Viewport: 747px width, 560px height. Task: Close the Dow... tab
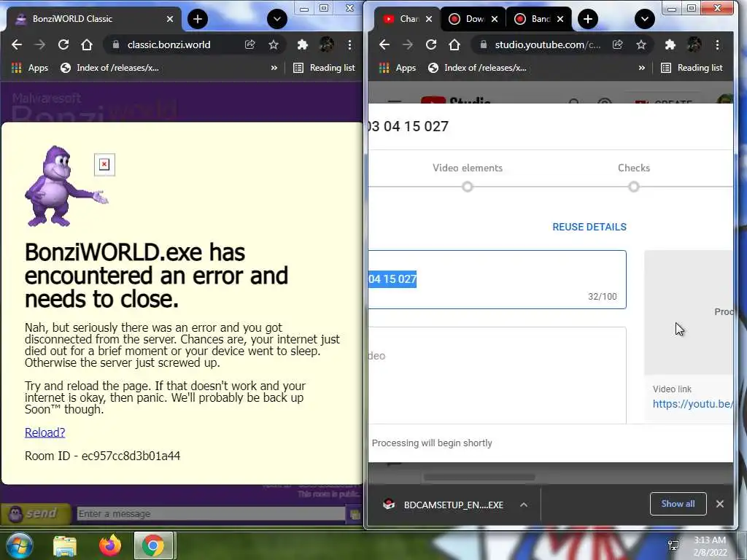click(x=495, y=19)
